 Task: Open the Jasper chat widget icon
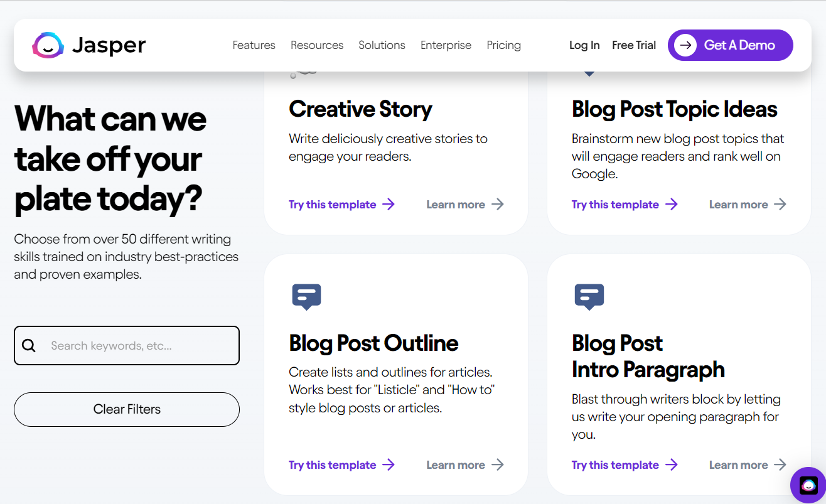click(808, 485)
